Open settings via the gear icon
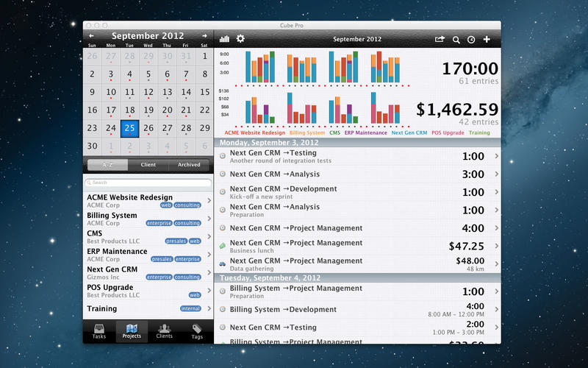The width and height of the screenshot is (588, 368). click(x=240, y=39)
